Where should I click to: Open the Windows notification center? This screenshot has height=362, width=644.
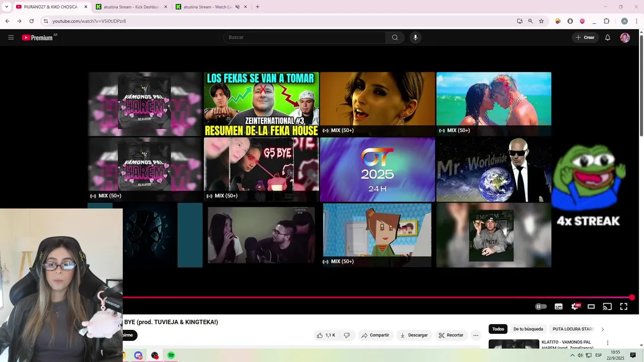[x=633, y=355]
